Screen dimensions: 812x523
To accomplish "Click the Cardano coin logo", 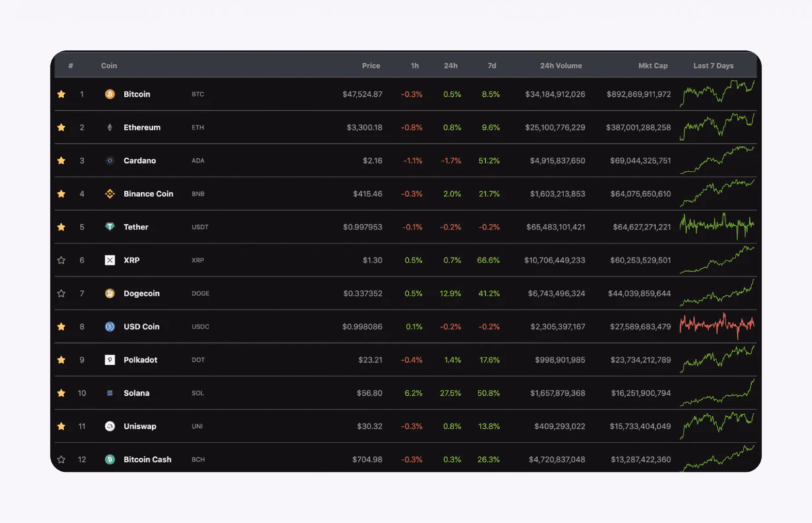I will click(110, 160).
